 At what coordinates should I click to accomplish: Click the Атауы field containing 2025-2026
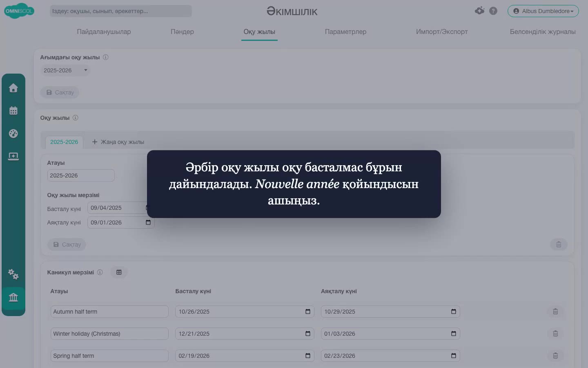click(81, 175)
